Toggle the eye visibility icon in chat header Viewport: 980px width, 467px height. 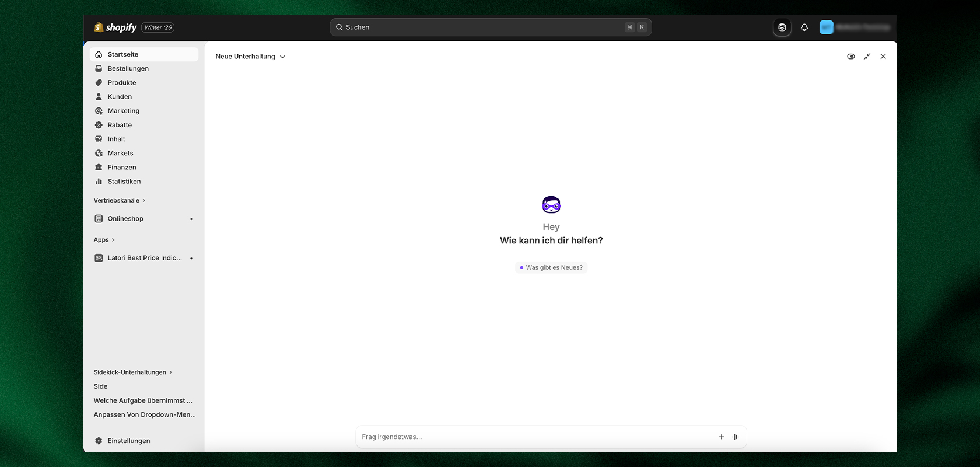[851, 57]
